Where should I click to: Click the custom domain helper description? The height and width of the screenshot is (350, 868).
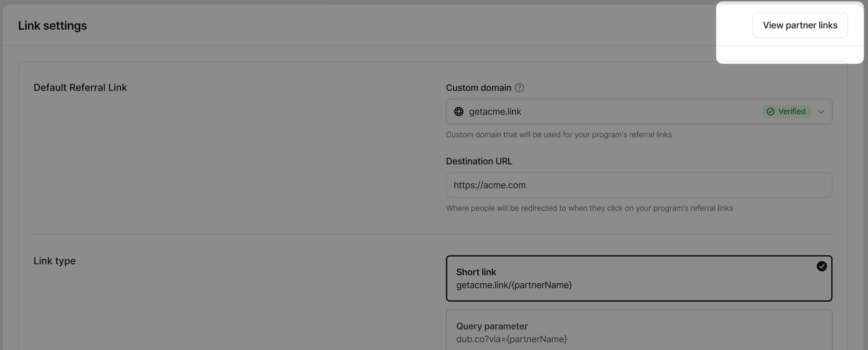click(x=559, y=135)
